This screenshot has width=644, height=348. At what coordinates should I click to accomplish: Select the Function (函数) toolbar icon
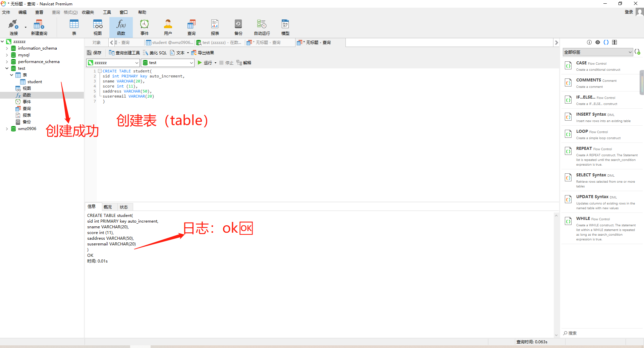click(121, 27)
